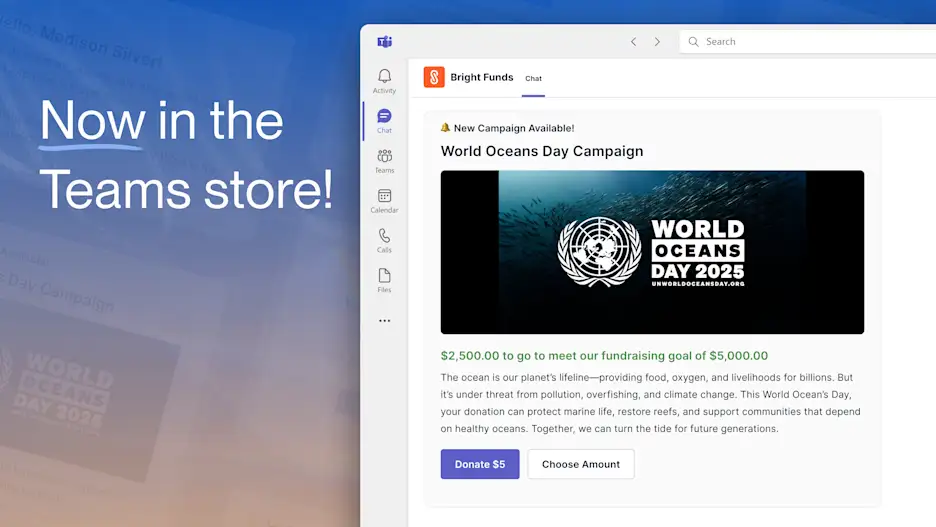
Task: Click the Donate $5 button
Action: tap(480, 464)
